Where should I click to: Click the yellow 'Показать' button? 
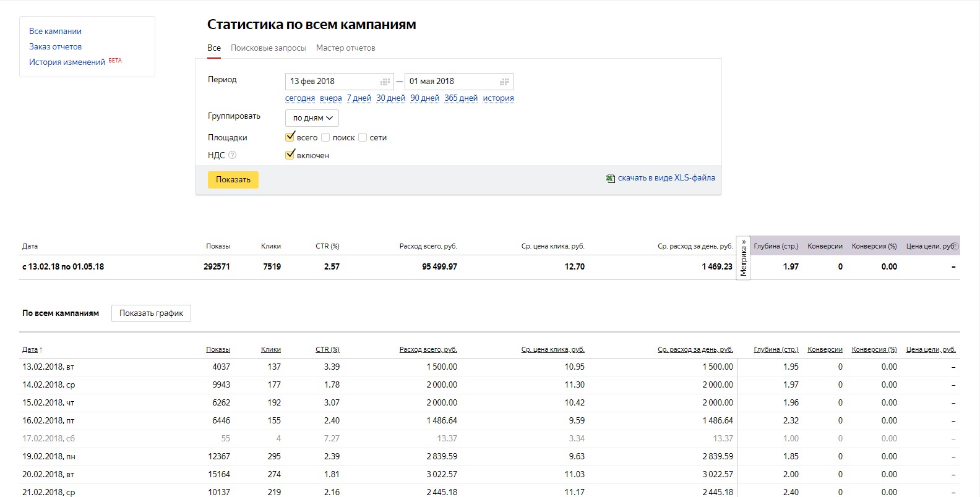click(233, 179)
